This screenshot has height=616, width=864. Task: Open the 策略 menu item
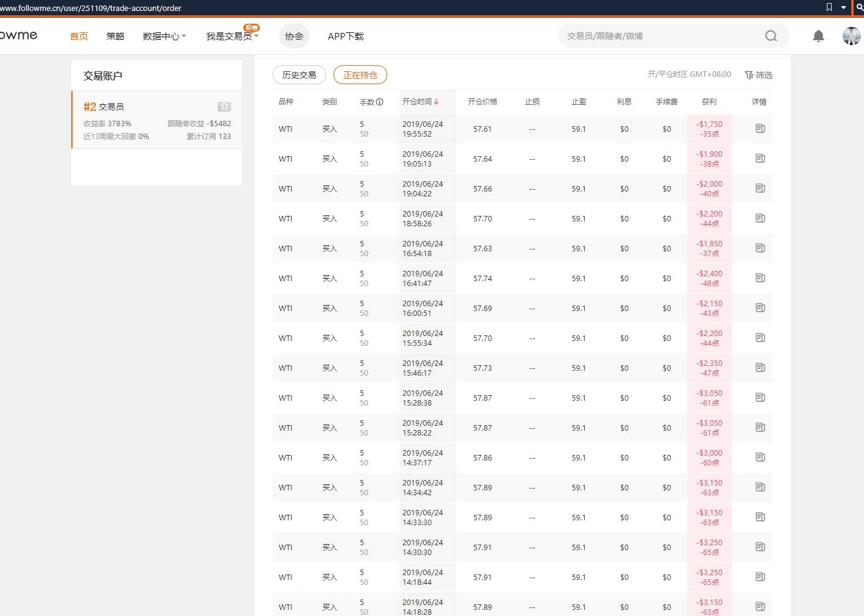[115, 36]
